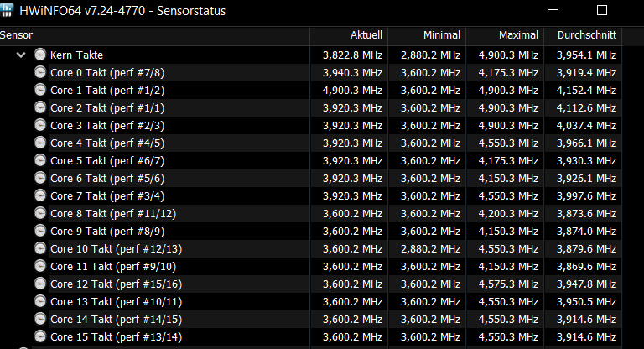Maximize the HWiNFO64 sensor window
This screenshot has width=644, height=349.
click(x=600, y=11)
